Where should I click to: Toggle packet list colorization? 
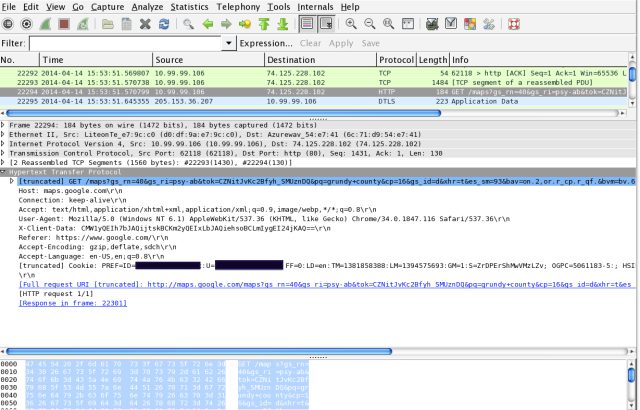pyautogui.click(x=307, y=24)
